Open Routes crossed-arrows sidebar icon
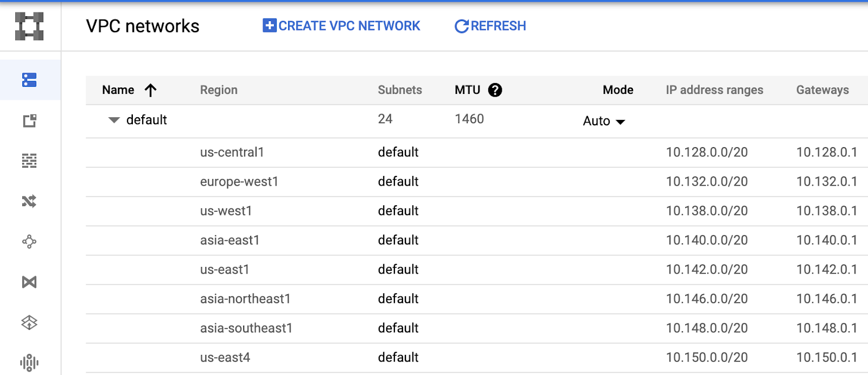 click(29, 201)
